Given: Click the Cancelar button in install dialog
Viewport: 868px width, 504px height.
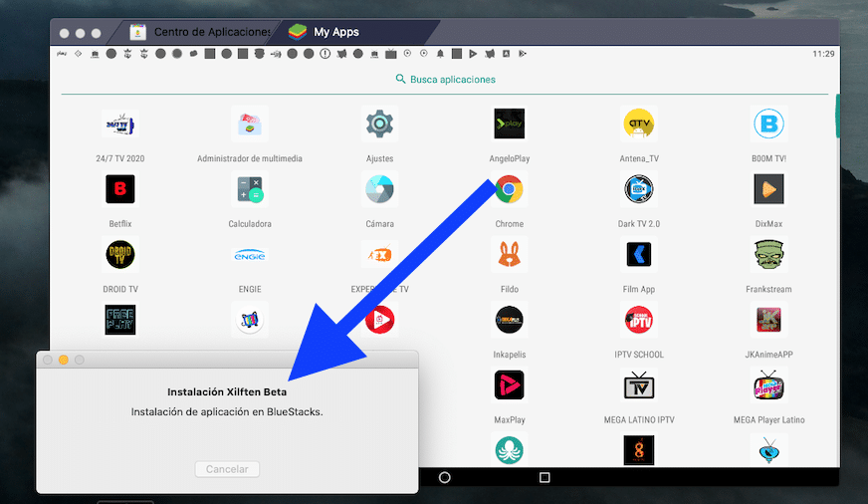Looking at the screenshot, I should [227, 469].
